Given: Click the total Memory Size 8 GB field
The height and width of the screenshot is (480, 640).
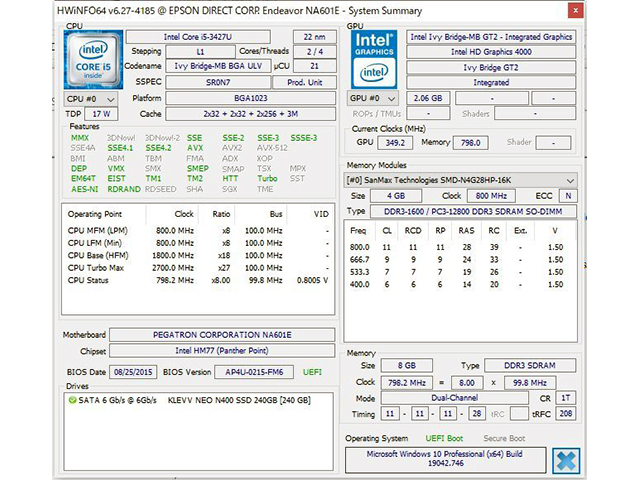Looking at the screenshot, I should tap(407, 366).
